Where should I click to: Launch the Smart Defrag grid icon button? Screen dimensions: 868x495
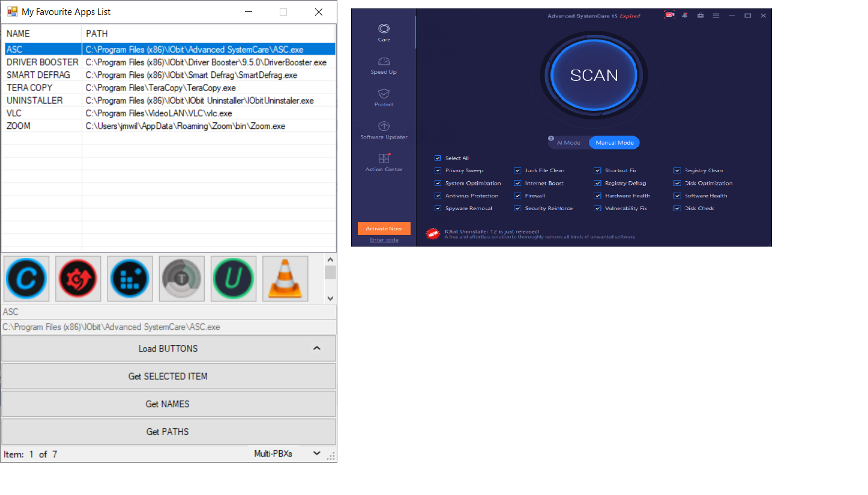130,278
